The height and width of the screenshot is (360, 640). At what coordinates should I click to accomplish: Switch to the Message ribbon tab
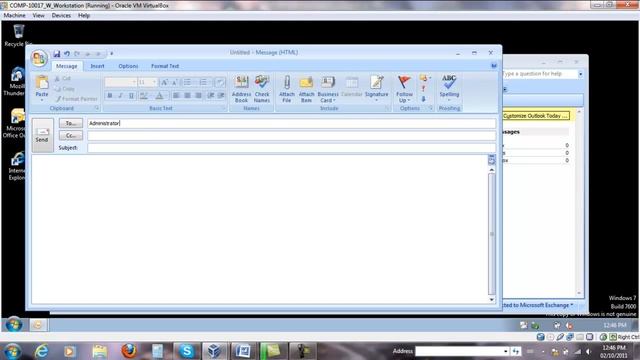pos(67,66)
